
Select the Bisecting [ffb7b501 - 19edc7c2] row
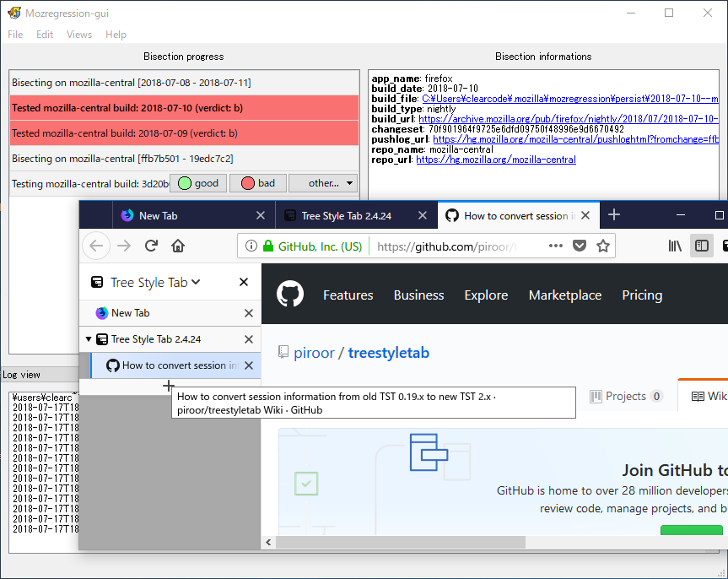tap(185, 159)
